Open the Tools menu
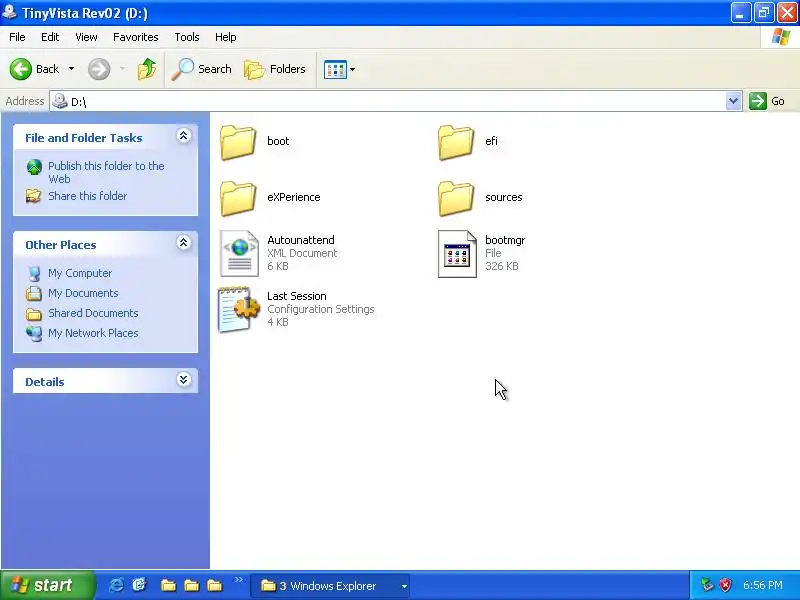The image size is (800, 600). click(187, 37)
